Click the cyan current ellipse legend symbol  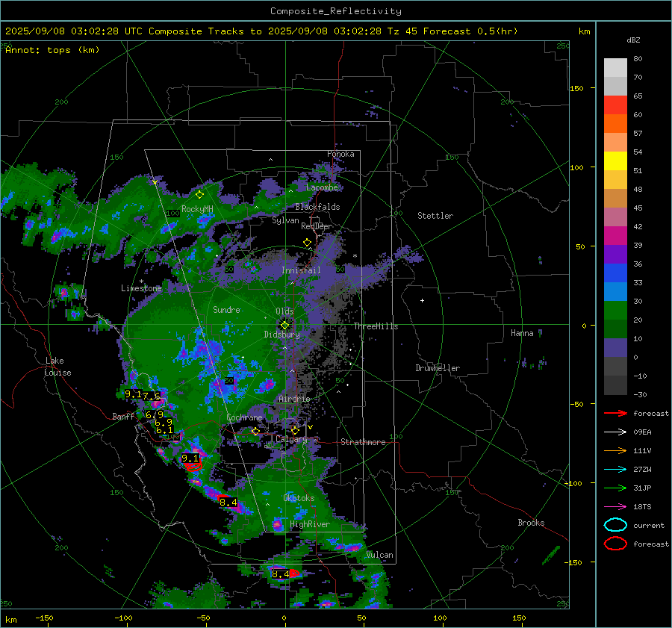tap(615, 525)
